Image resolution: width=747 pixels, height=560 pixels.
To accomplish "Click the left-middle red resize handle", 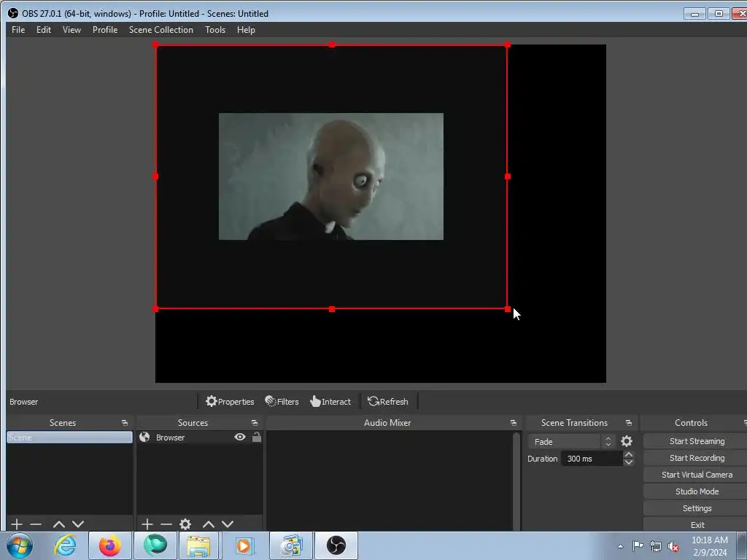I will [155, 176].
